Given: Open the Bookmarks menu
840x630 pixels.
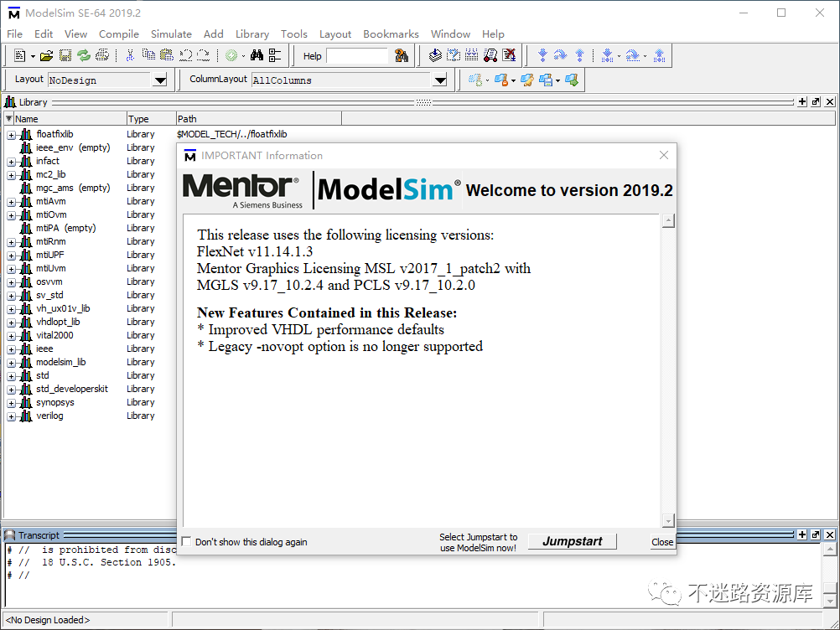Looking at the screenshot, I should click(391, 34).
